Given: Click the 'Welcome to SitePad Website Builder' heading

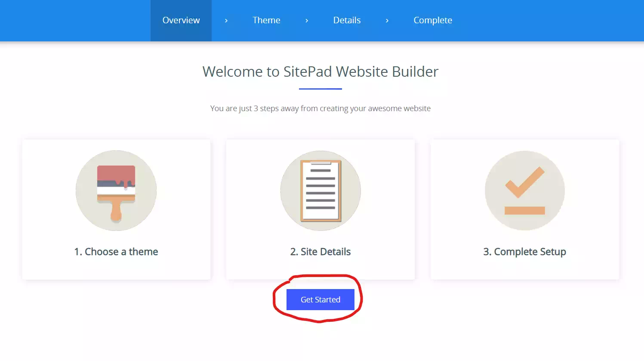Looking at the screenshot, I should [x=320, y=72].
